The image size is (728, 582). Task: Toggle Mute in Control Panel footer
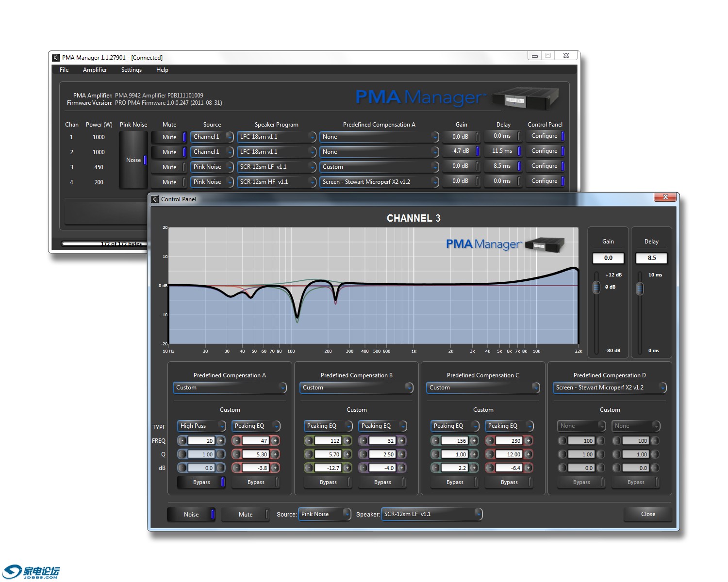click(246, 515)
